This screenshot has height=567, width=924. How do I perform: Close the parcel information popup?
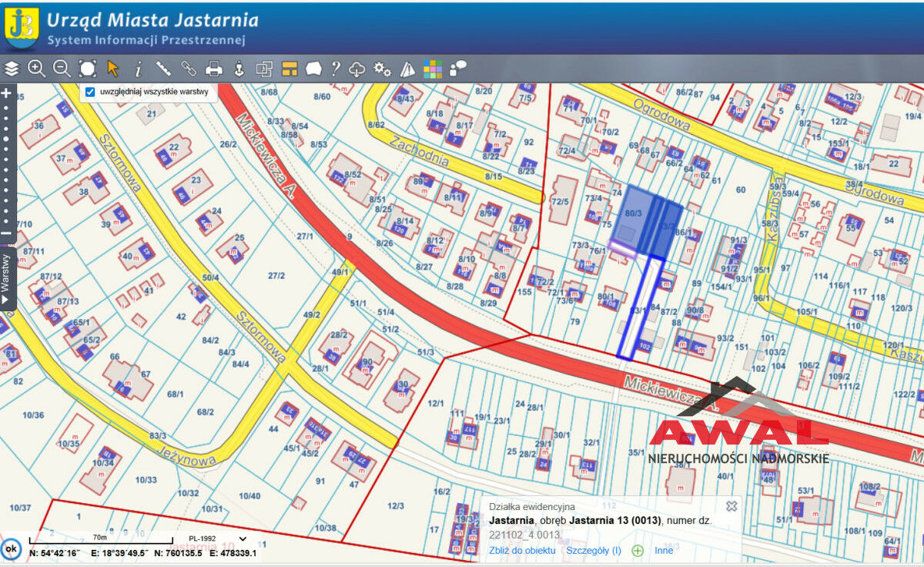(x=731, y=506)
